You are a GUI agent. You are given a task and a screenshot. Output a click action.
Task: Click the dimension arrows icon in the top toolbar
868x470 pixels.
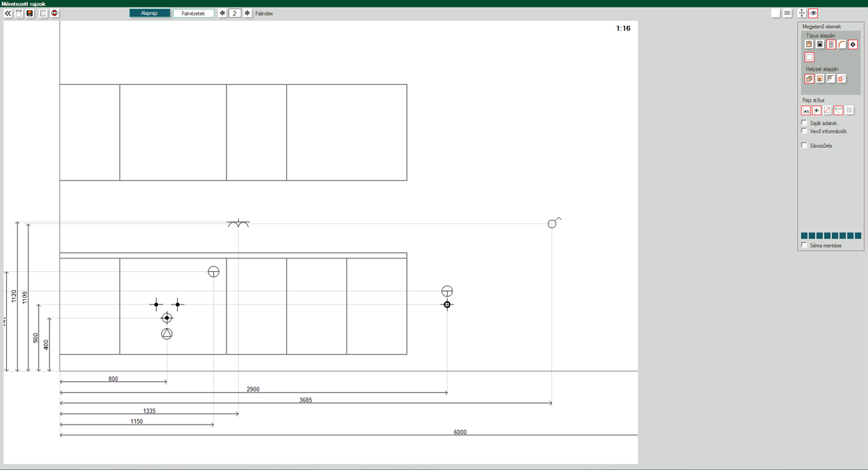click(x=802, y=13)
